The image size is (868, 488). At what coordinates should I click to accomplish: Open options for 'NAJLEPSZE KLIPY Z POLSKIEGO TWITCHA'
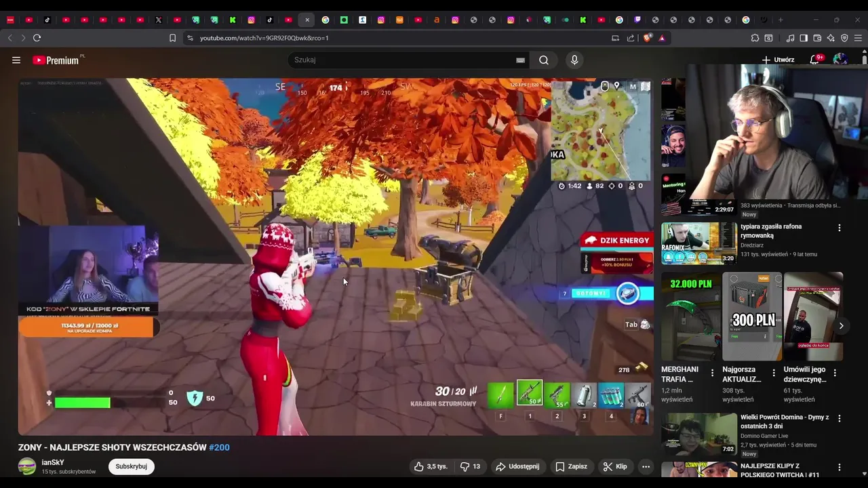coord(840,468)
